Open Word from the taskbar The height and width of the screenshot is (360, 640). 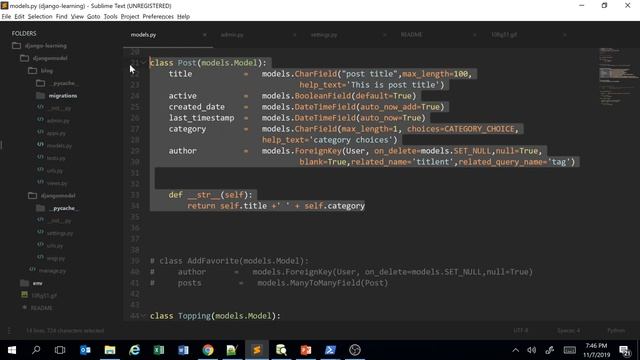pos(183,350)
